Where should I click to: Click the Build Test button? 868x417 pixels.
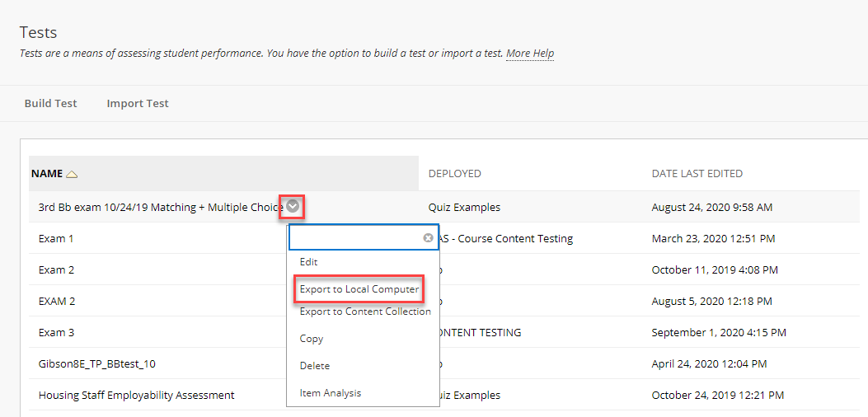tap(51, 104)
